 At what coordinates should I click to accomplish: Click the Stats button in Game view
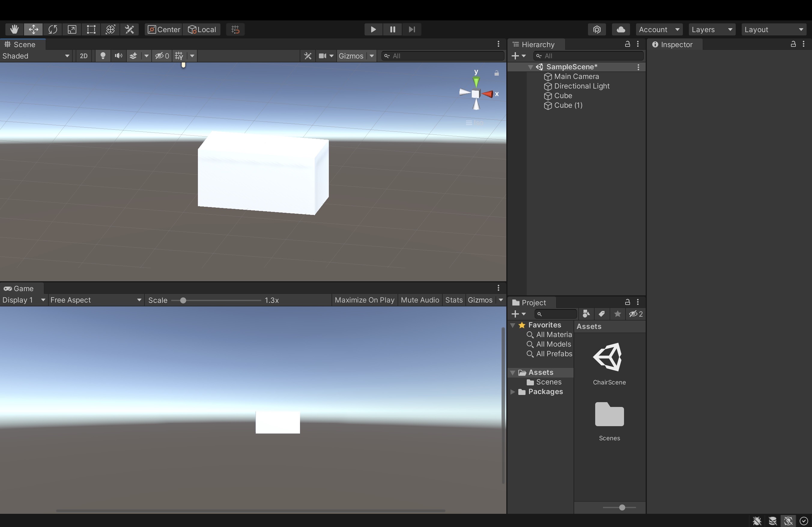(x=453, y=300)
